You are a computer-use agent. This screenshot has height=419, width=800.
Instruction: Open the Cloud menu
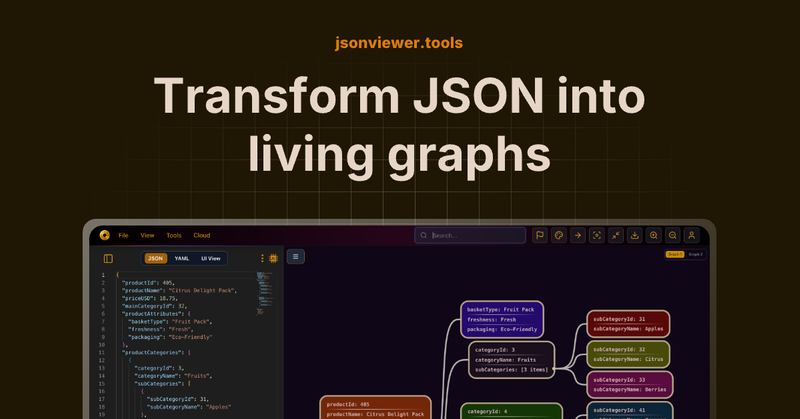pos(202,235)
